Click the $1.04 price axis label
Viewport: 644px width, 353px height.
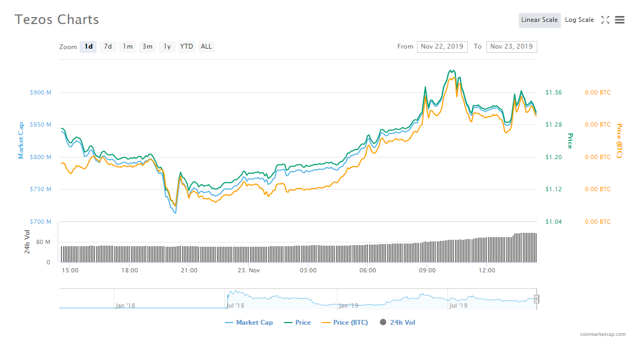(553, 222)
